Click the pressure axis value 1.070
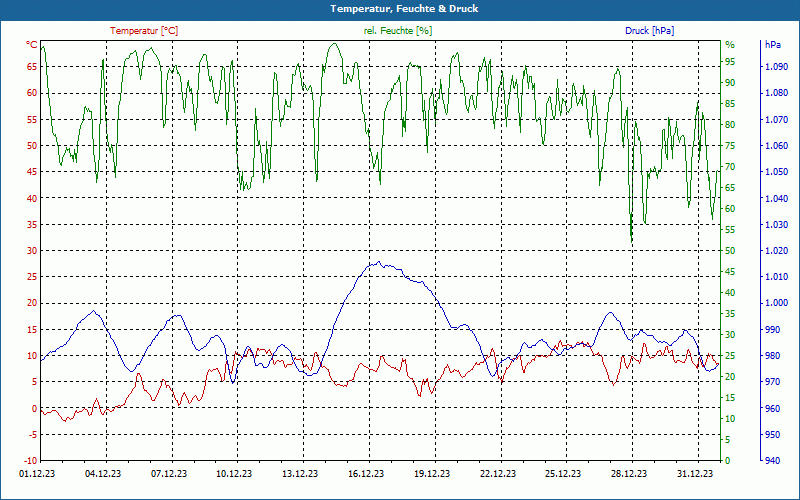800x500 pixels. tap(777, 119)
